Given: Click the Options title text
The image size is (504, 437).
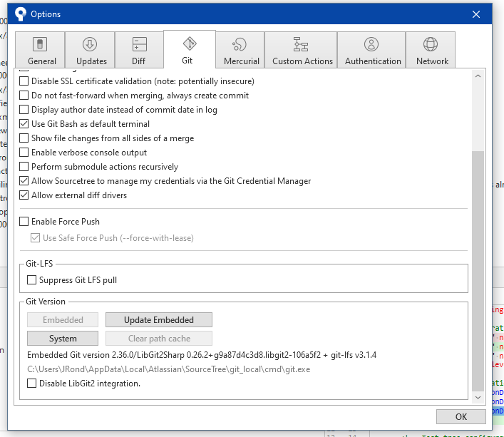Looking at the screenshot, I should click(46, 14).
